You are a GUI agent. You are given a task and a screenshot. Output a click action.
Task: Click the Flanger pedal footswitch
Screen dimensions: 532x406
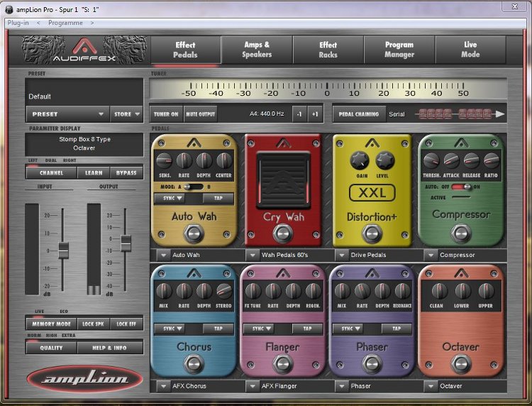tap(283, 364)
